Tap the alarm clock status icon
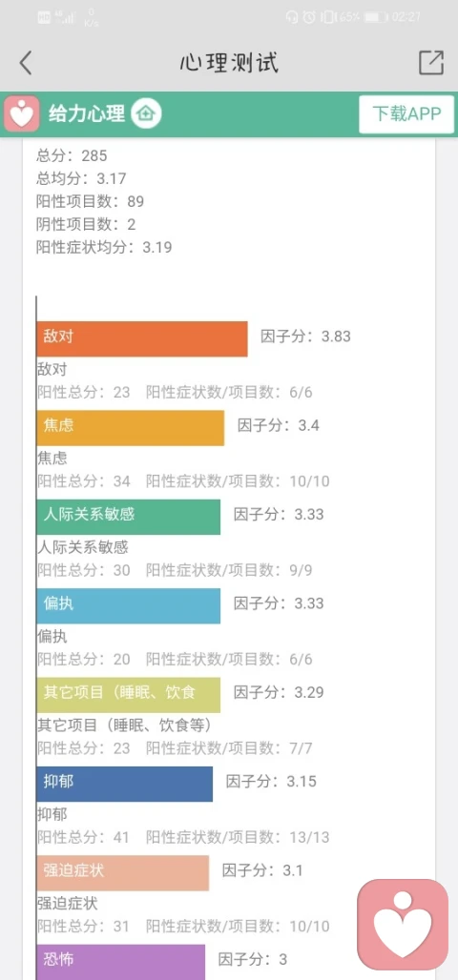The width and height of the screenshot is (458, 980). [308, 17]
